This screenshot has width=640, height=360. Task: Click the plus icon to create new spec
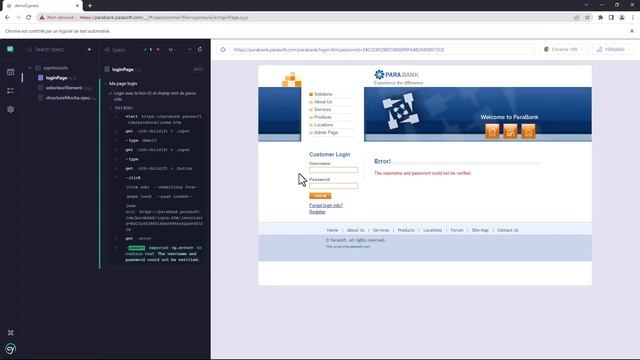(x=89, y=49)
